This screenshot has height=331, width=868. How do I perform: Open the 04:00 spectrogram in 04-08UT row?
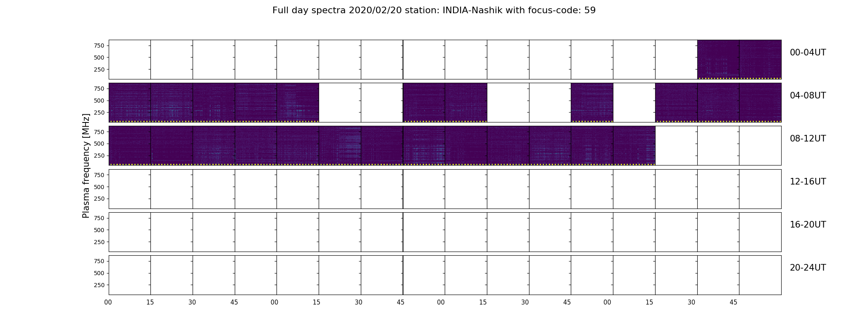129,103
